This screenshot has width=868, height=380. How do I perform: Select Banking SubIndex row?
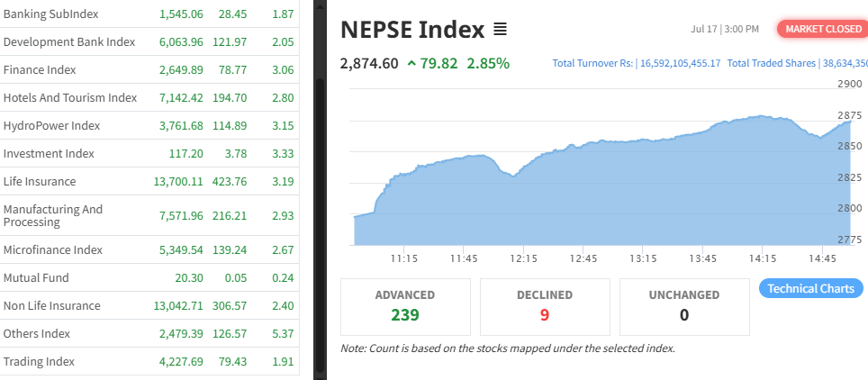coord(51,14)
